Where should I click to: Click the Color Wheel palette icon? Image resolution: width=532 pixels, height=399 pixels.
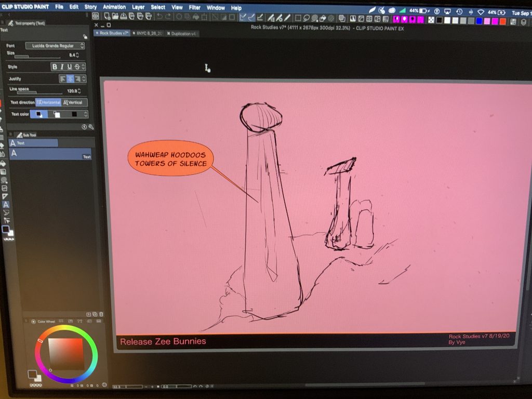click(33, 321)
